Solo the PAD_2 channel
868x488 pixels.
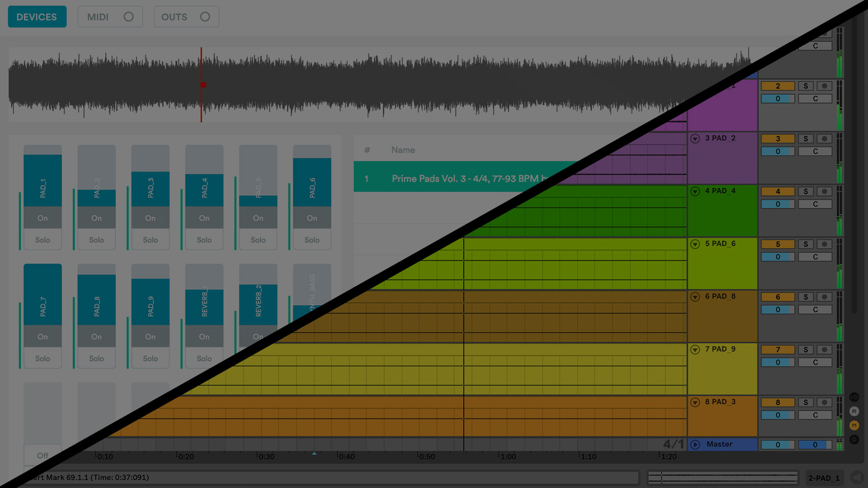(x=96, y=239)
